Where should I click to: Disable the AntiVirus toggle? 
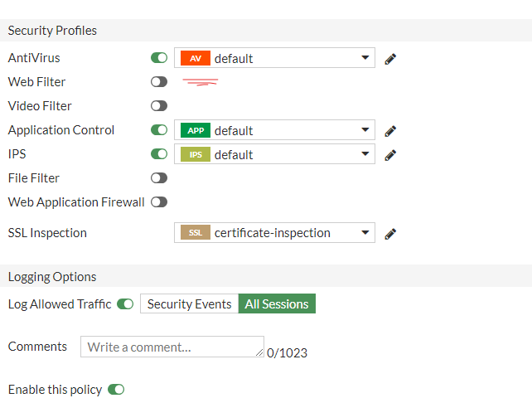(159, 58)
